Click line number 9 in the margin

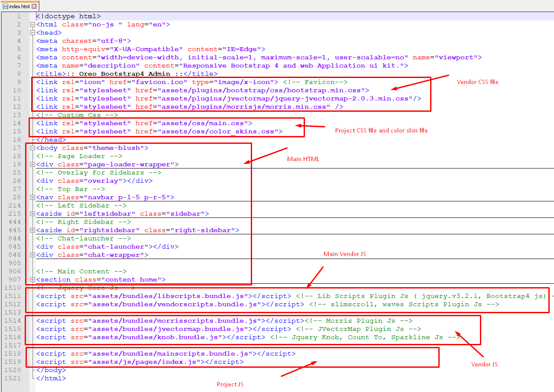19,82
